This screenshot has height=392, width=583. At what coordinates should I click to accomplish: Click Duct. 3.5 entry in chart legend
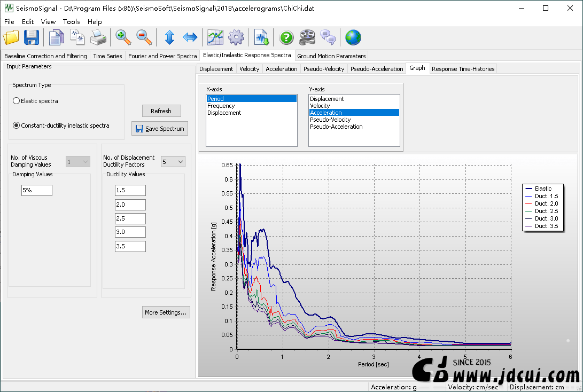(x=542, y=226)
